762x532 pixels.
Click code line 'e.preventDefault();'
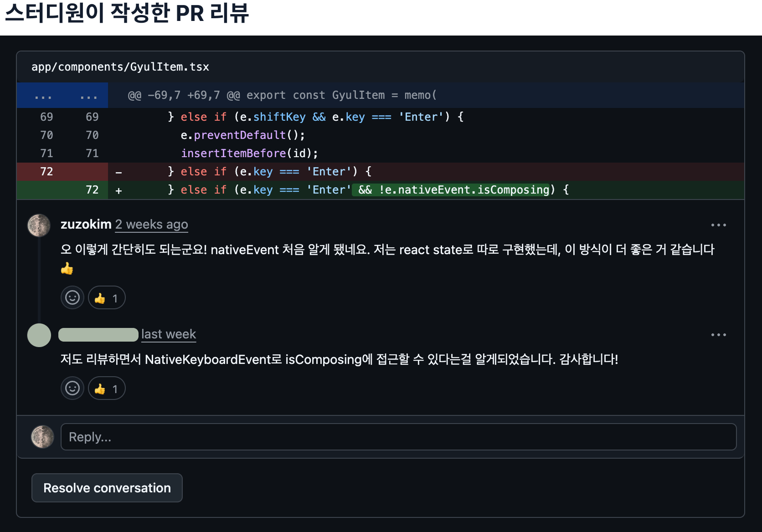coord(243,135)
